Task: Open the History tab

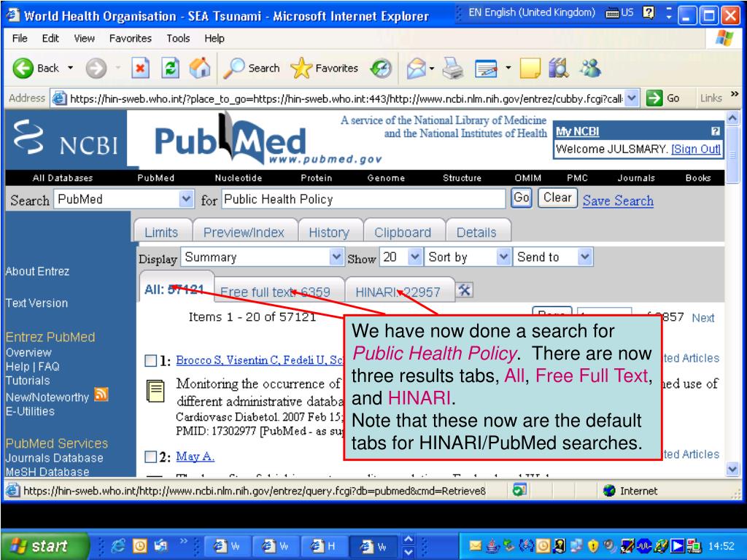Action: (329, 232)
